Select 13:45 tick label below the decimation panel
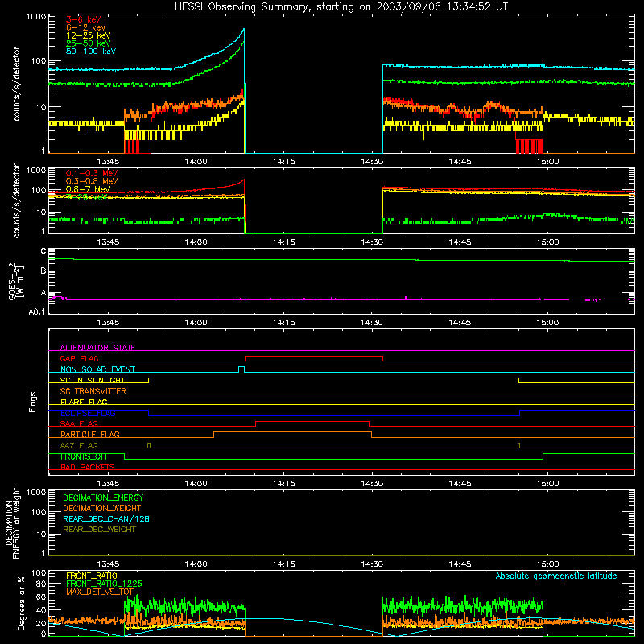The image size is (644, 644). 108,564
